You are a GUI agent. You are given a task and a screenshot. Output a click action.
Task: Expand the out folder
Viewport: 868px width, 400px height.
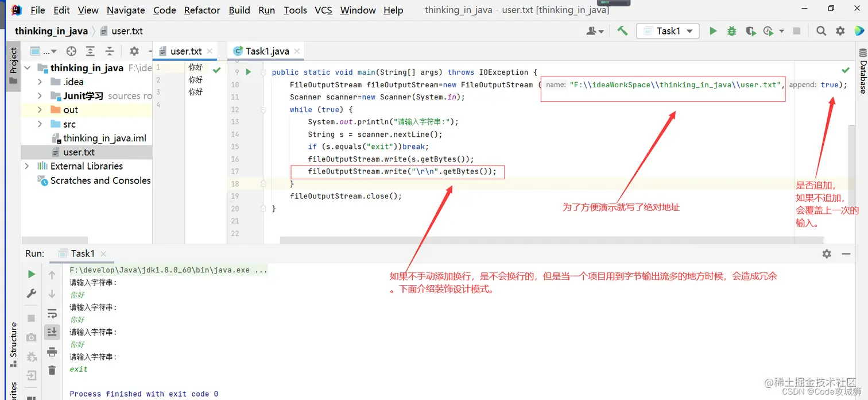(40, 110)
